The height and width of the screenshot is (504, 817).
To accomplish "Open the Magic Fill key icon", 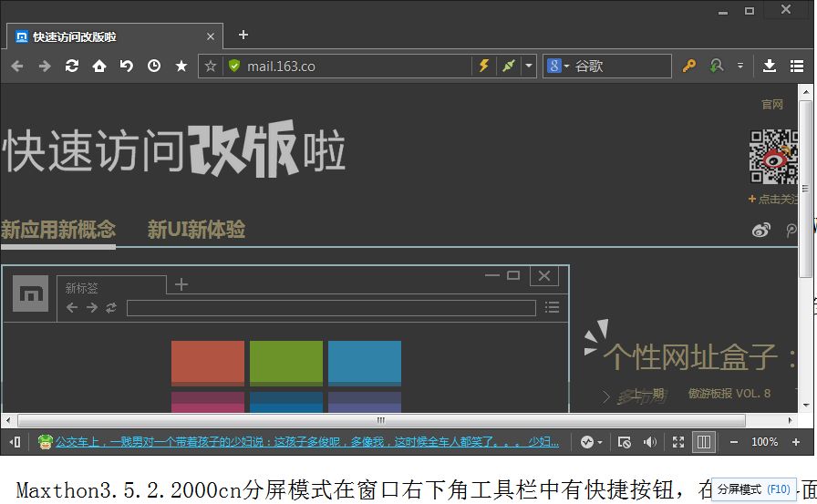I will (x=688, y=67).
